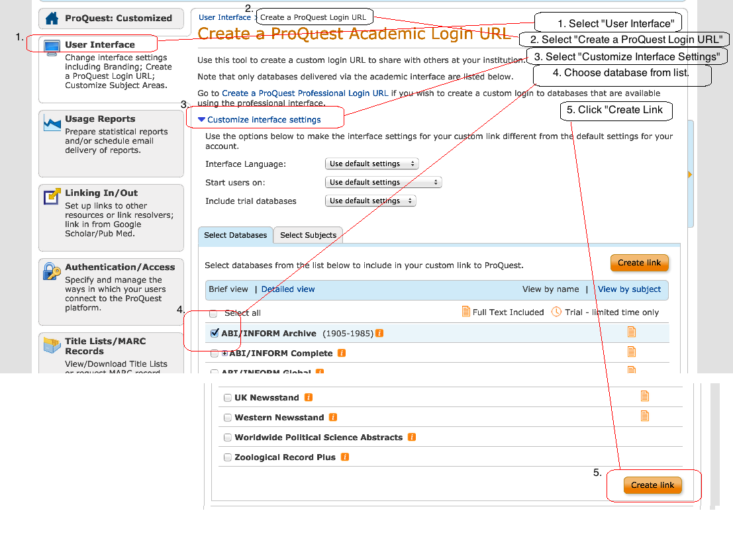Viewport: 733px width, 560px height.
Task: Click the Zoological Record Plus title
Action: coord(285,457)
